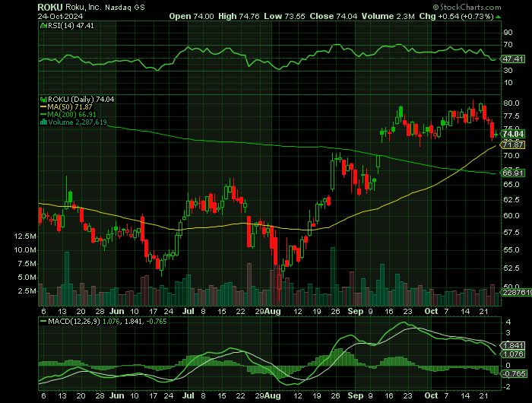Click the RSI line icon beside RSI(14)
This screenshot has width=532, height=403.
[44, 25]
